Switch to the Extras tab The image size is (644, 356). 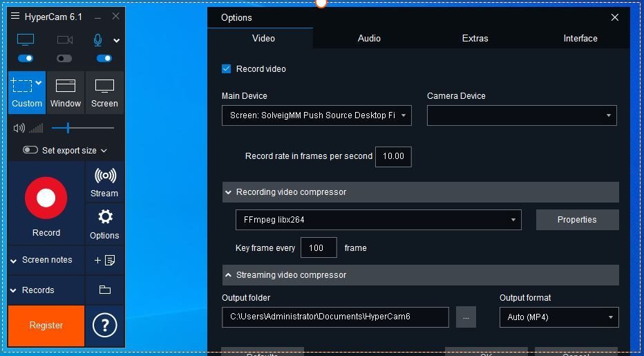click(475, 38)
